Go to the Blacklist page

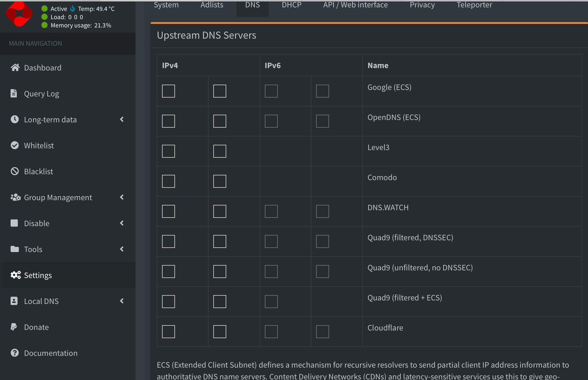pos(68,171)
